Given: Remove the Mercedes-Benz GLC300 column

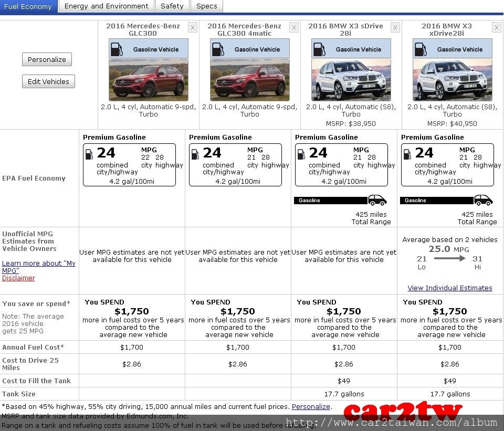Looking at the screenshot, I should point(193,28).
